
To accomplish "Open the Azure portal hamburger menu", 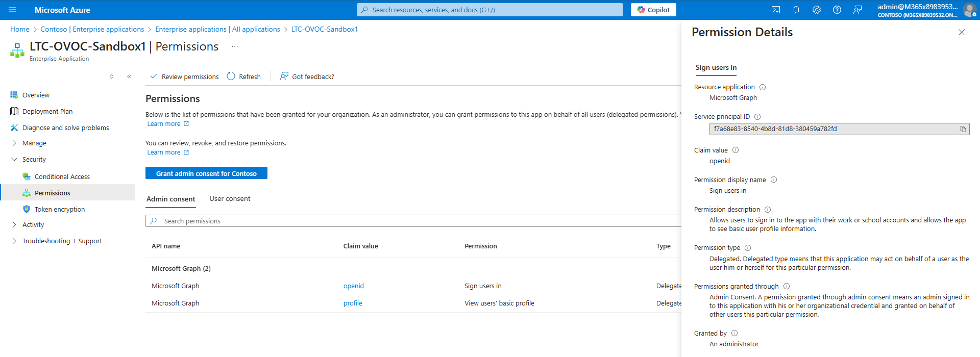I will (x=12, y=10).
